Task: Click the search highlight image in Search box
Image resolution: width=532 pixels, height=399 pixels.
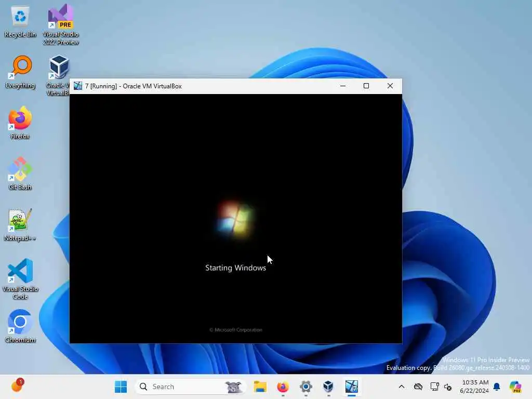Action: click(234, 387)
